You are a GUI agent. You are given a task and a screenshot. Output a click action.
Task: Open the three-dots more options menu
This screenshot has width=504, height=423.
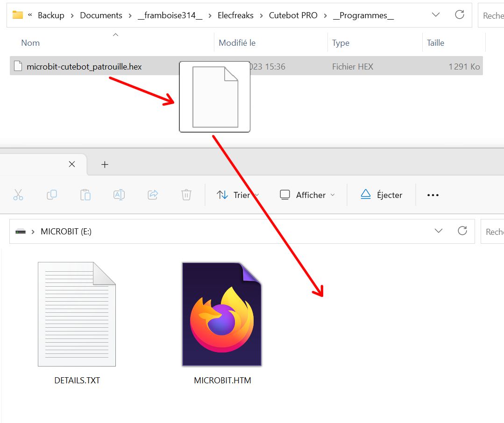[433, 195]
